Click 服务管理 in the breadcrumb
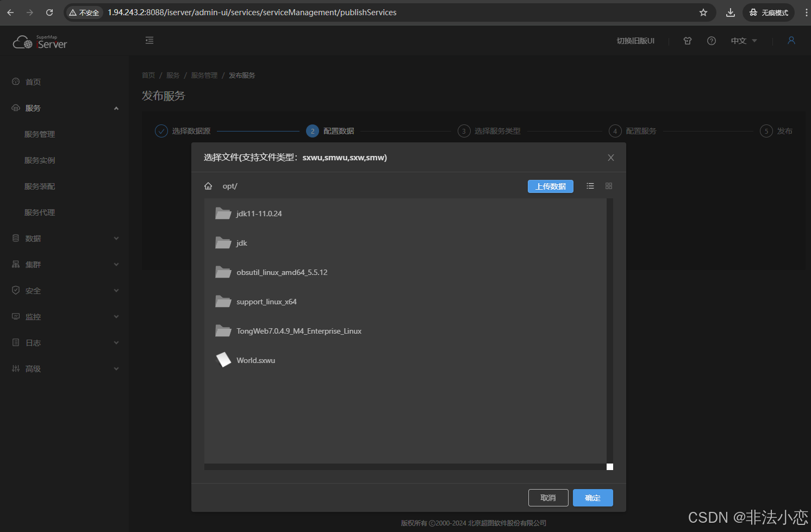The height and width of the screenshot is (532, 811). click(204, 76)
